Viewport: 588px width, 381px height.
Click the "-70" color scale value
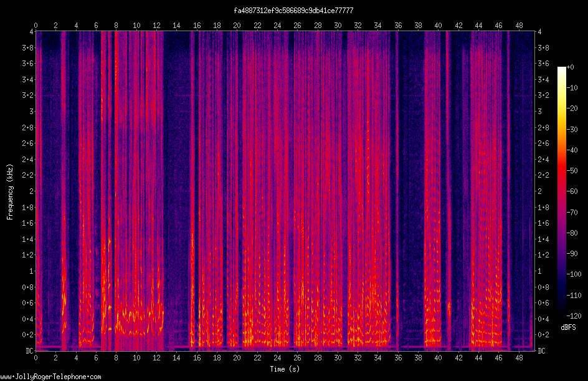[572, 213]
